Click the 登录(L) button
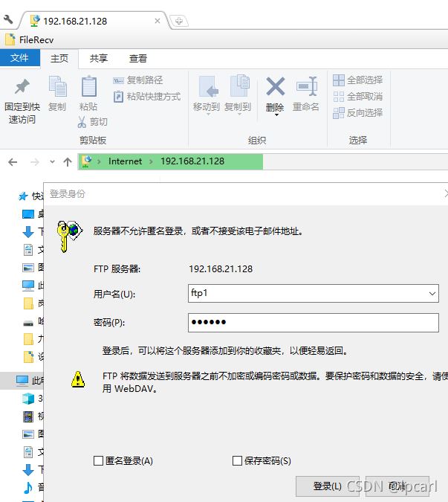The height and width of the screenshot is (502, 448). tap(327, 486)
